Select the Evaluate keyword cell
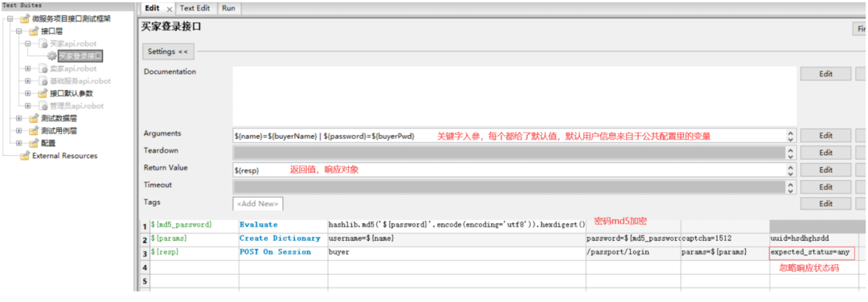This screenshot has height=302, width=868. click(283, 226)
